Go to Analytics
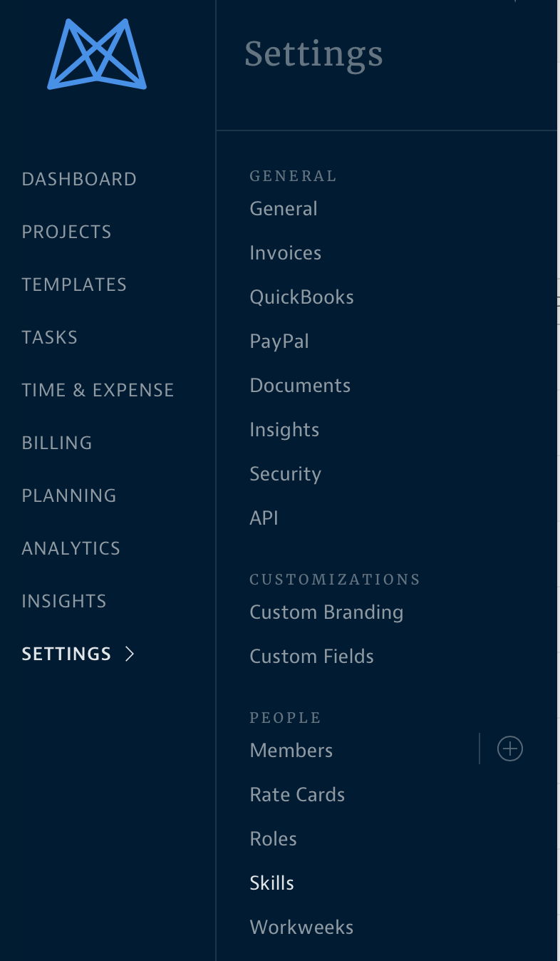 click(x=71, y=548)
